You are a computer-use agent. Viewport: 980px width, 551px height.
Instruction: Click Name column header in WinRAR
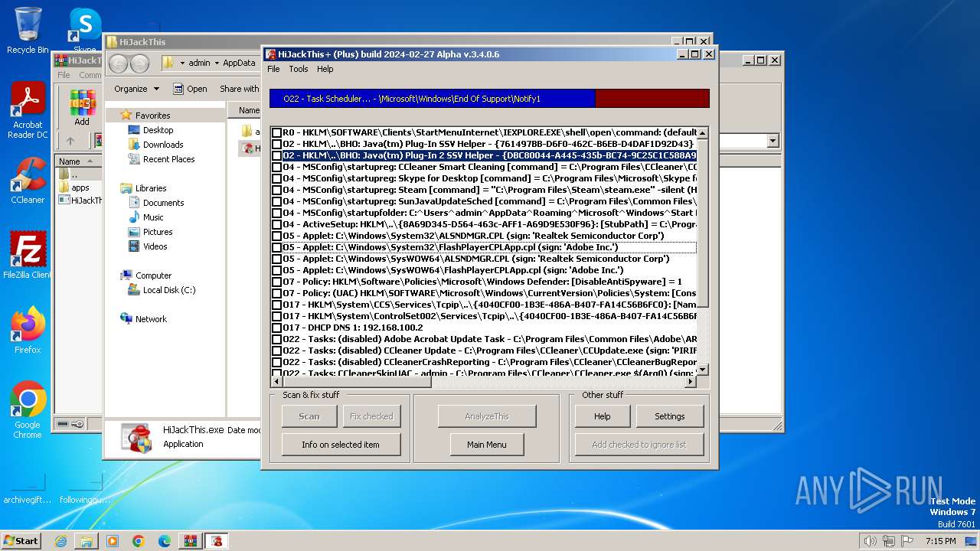pos(79,161)
